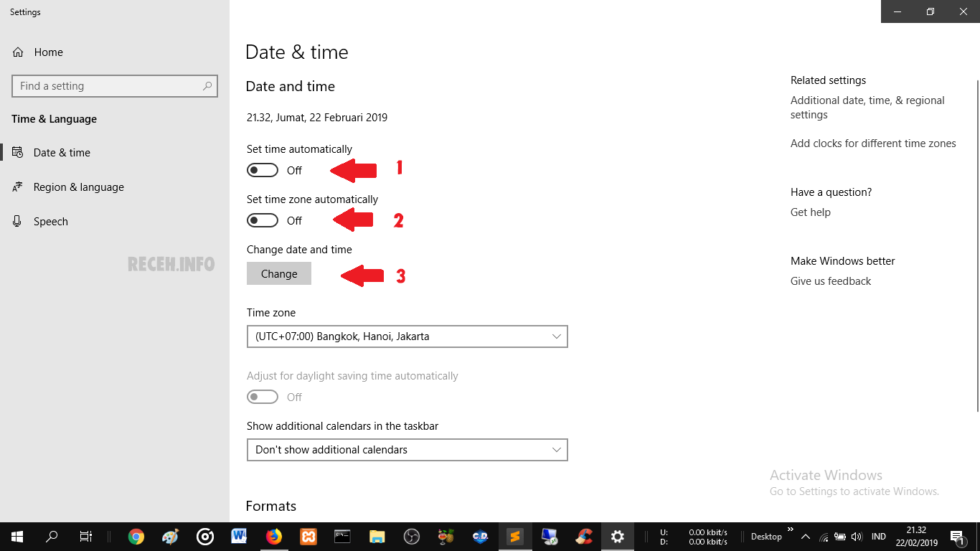Launch Microsoft Word from the taskbar
Viewport: 980px width, 551px height.
(239, 536)
